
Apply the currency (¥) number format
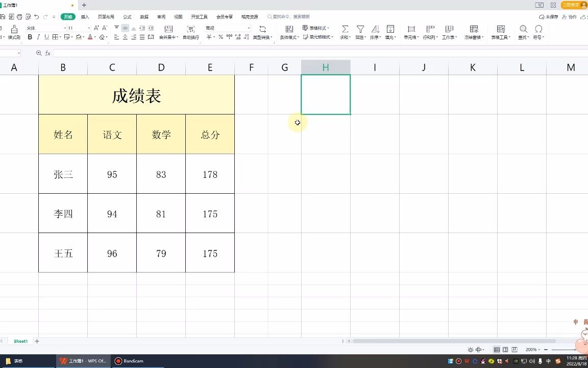tap(209, 37)
